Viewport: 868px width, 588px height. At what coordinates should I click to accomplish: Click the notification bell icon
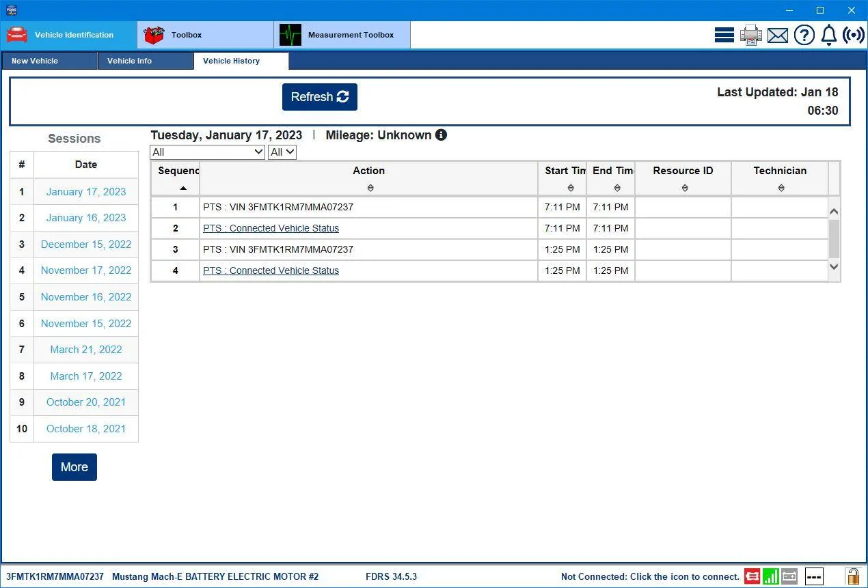click(x=829, y=35)
